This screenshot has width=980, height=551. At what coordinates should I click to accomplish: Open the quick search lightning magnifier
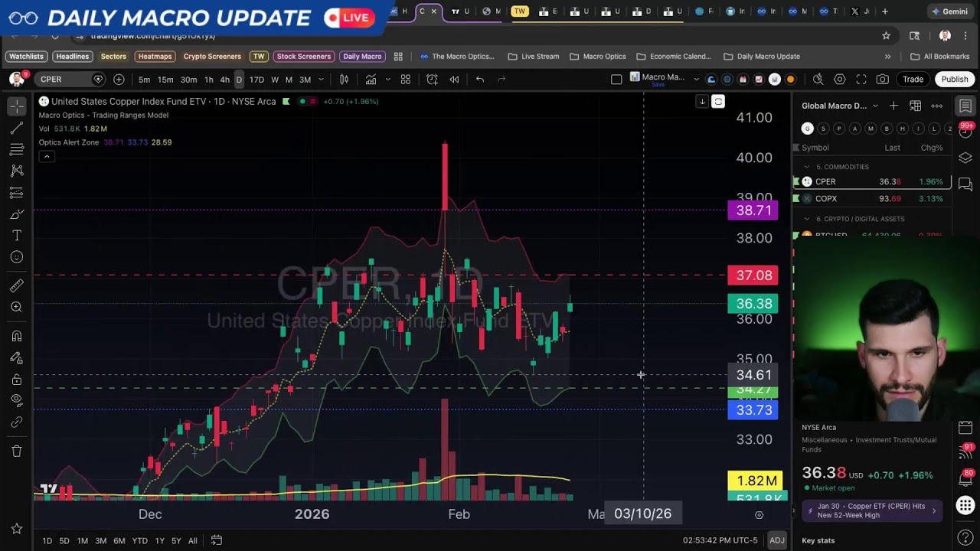tap(818, 80)
